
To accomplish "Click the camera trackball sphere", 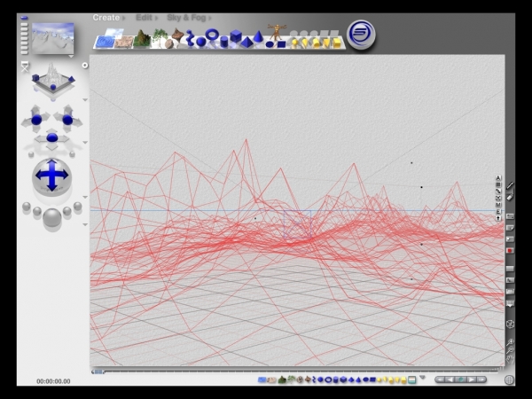I will pos(51,176).
